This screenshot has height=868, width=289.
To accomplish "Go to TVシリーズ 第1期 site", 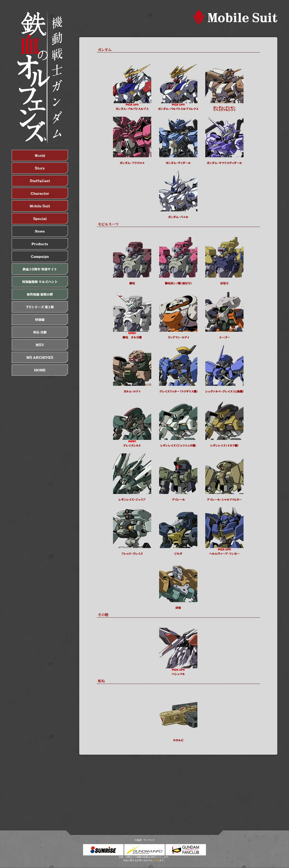I will (40, 307).
